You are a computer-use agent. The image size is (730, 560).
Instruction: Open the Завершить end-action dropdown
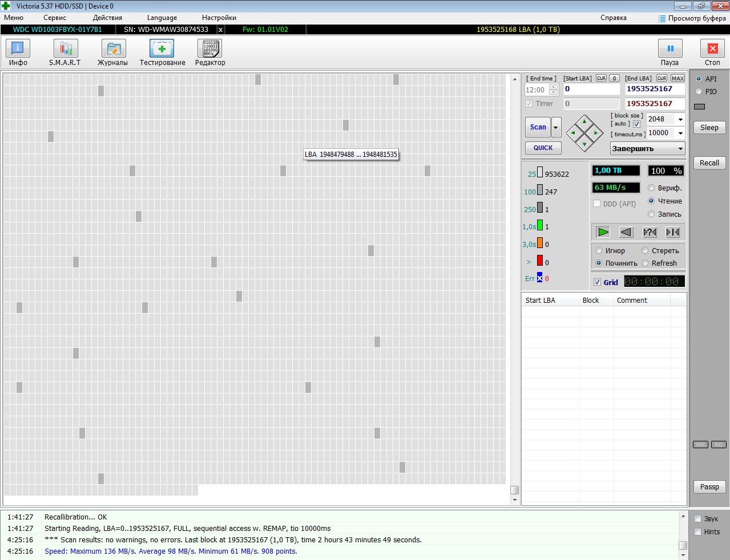pos(648,148)
